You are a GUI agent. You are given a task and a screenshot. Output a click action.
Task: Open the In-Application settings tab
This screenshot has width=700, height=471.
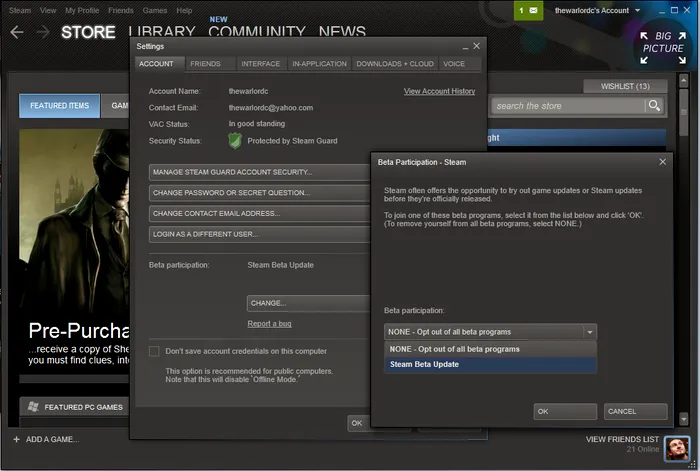320,64
